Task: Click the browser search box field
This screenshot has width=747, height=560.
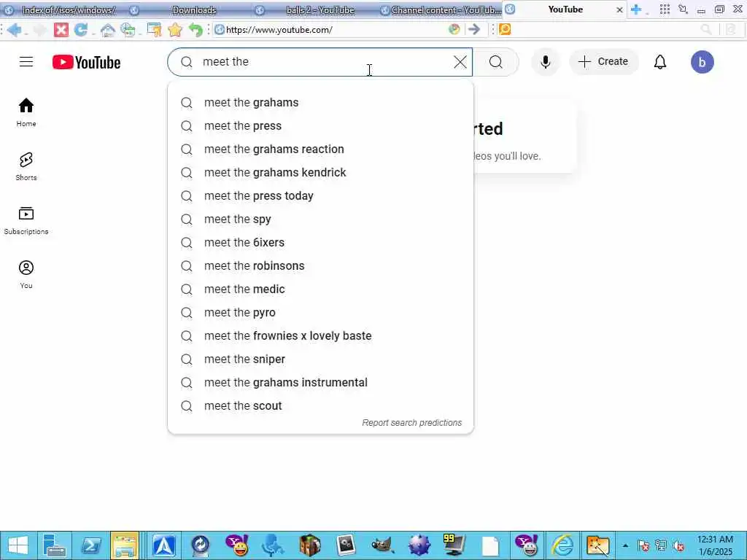Action: [x=605, y=29]
